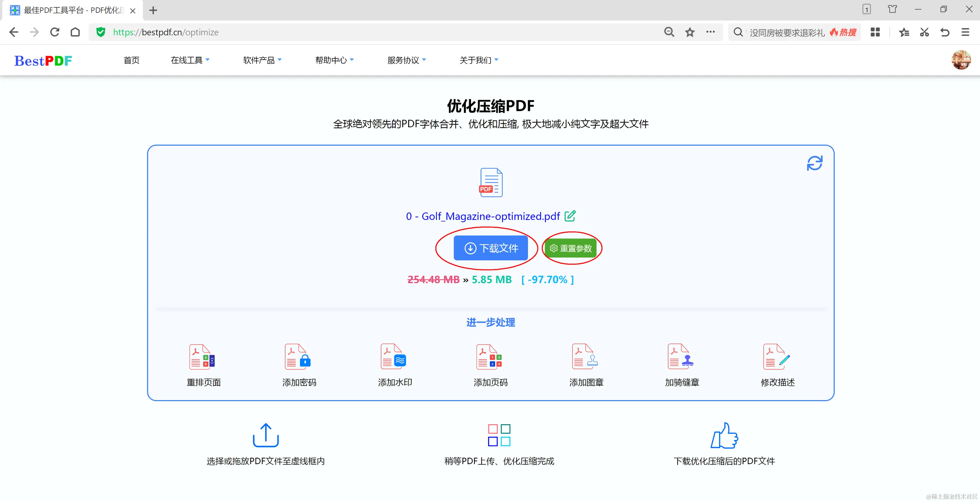The height and width of the screenshot is (502, 980).
Task: Click the user avatar in header
Action: click(961, 60)
